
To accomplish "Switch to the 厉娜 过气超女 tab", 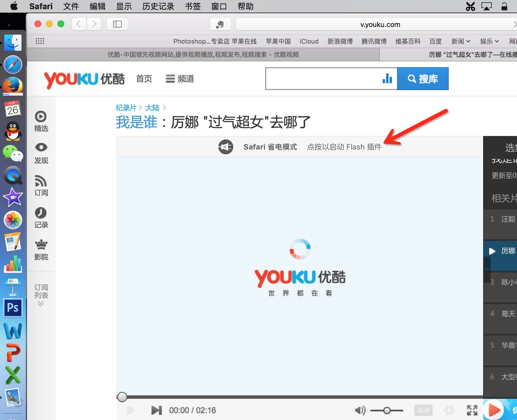I will click(448, 55).
